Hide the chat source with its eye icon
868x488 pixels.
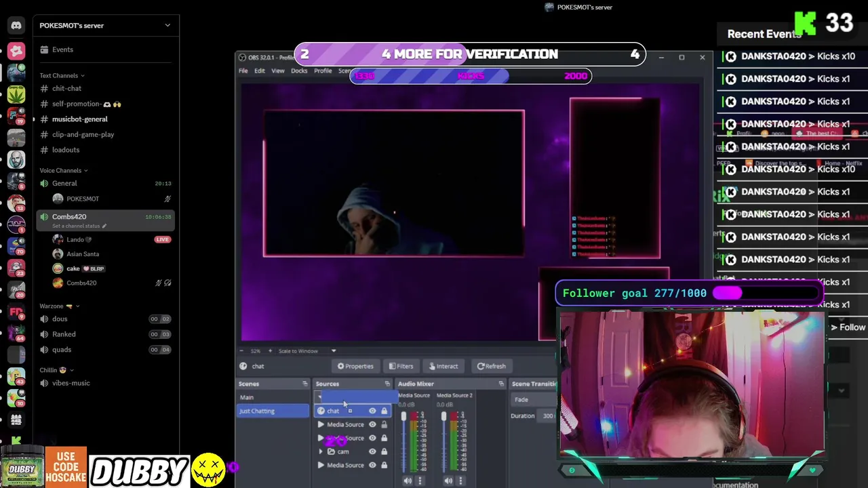(372, 411)
